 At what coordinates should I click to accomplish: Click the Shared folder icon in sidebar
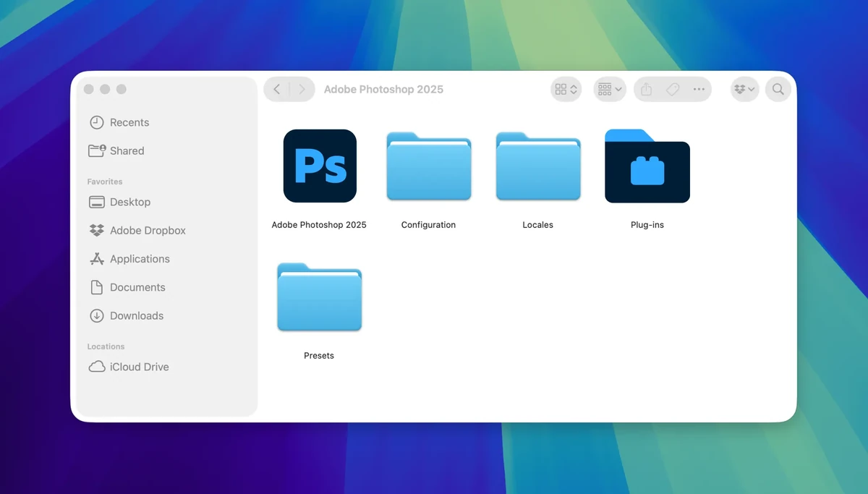point(96,150)
